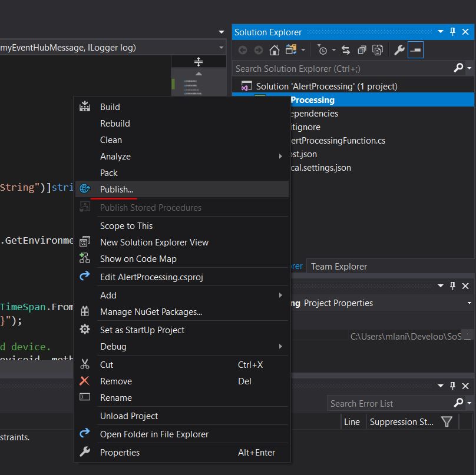The width and height of the screenshot is (476, 475).
Task: Expand the Debug submenu
Action: pyautogui.click(x=182, y=347)
